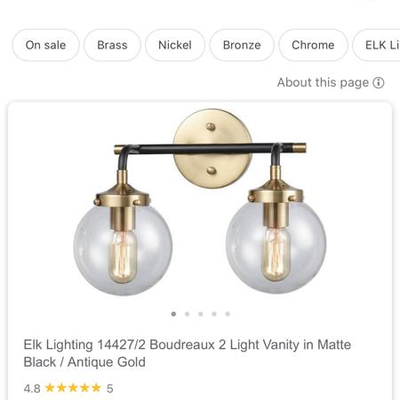The height and width of the screenshot is (400, 400).
Task: Select the partially visible ELK filter chip
Action: pos(377,45)
